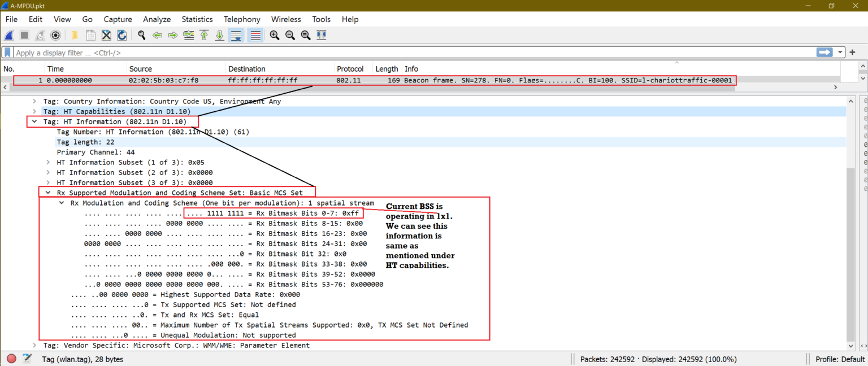The image size is (868, 366).
Task: Expand HT Information Subset 1 of 3
Action: tap(47, 162)
